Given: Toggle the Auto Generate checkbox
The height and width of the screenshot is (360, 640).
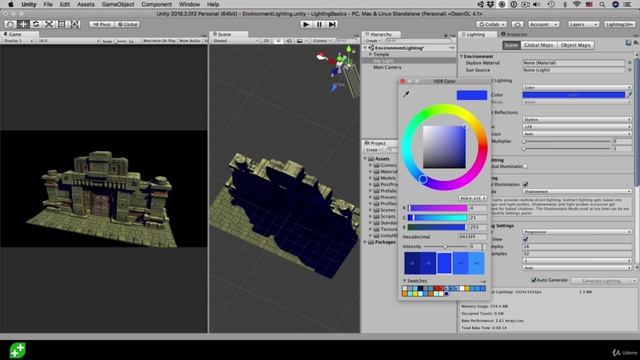Looking at the screenshot, I should click(x=533, y=280).
